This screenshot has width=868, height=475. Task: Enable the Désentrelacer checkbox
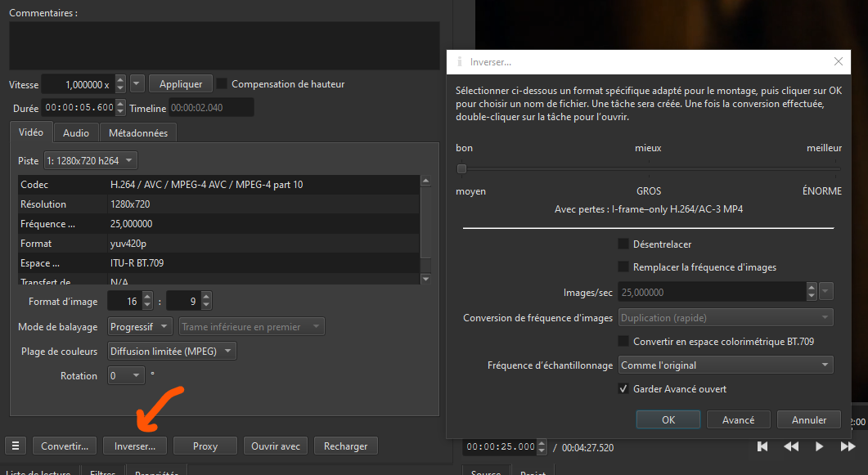click(623, 244)
